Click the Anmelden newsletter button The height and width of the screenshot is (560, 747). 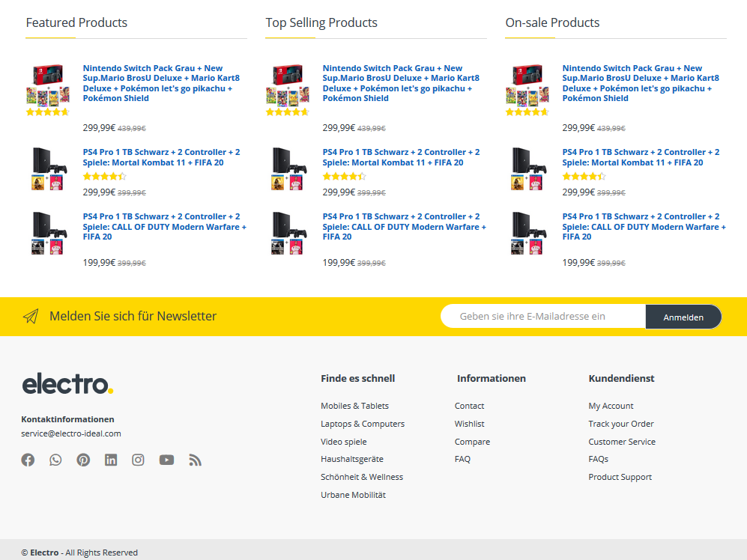683,317
